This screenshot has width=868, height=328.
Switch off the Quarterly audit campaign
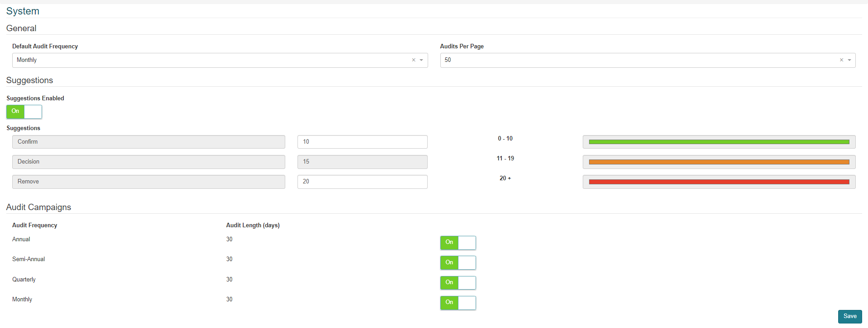[x=458, y=283]
